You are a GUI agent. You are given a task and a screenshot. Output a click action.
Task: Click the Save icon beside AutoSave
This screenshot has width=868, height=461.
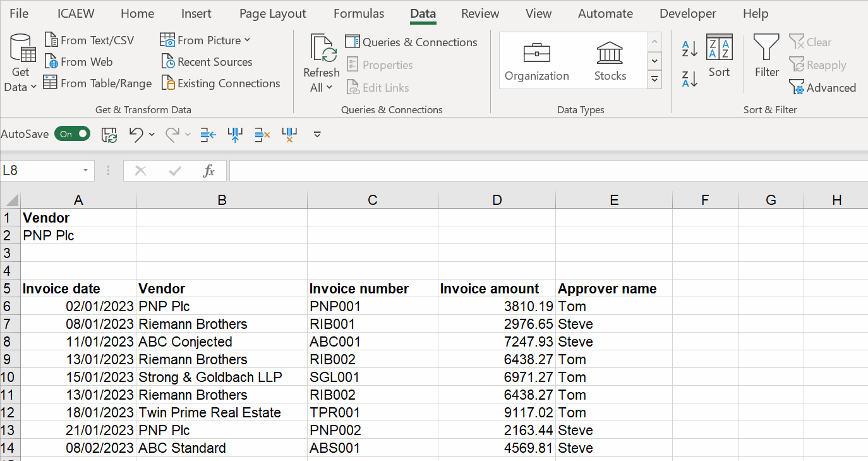click(109, 134)
